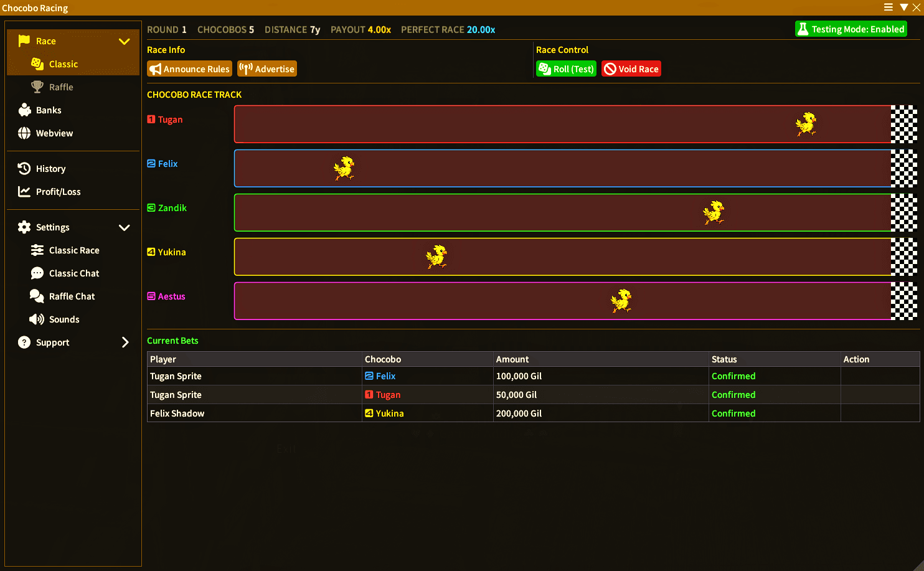The width and height of the screenshot is (924, 571).
Task: Click the Advertise button
Action: [267, 69]
